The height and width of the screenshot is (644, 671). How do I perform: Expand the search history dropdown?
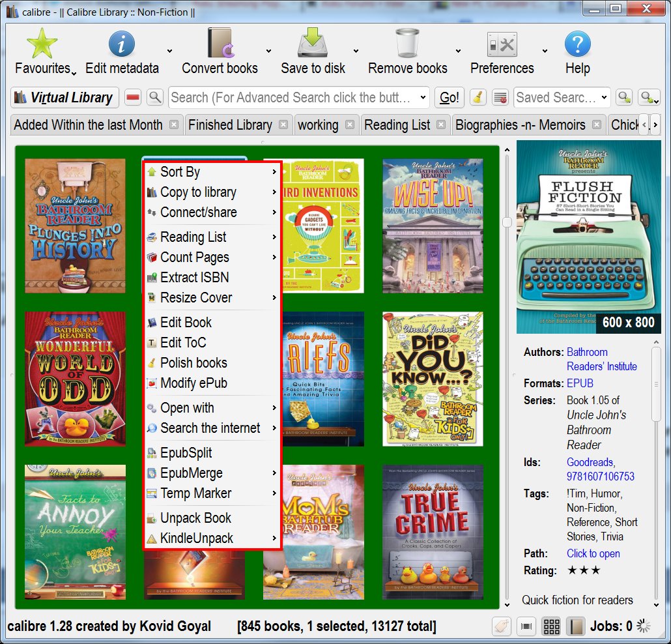[423, 98]
